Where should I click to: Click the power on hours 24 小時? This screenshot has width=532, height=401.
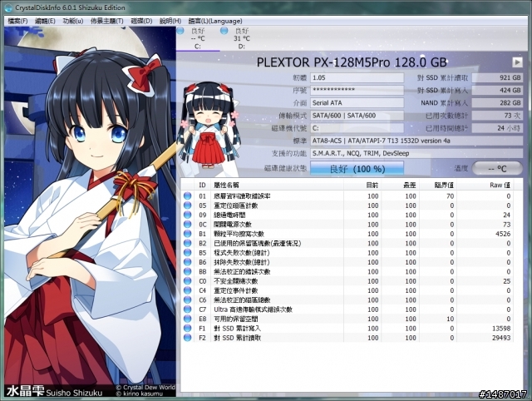pos(497,128)
